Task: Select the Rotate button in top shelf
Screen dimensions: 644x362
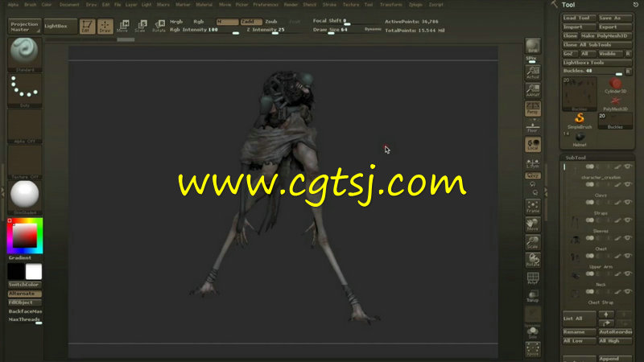Action: [159, 27]
